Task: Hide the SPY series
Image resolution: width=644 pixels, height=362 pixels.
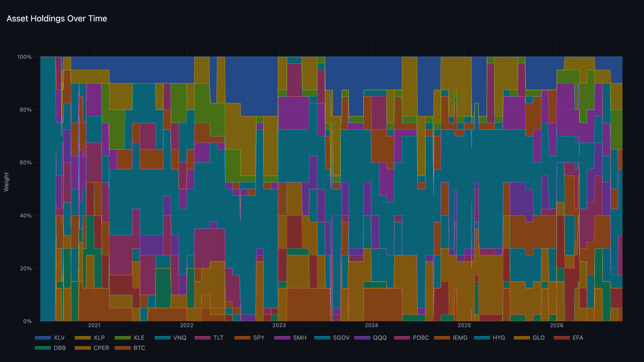Action: 250,338
